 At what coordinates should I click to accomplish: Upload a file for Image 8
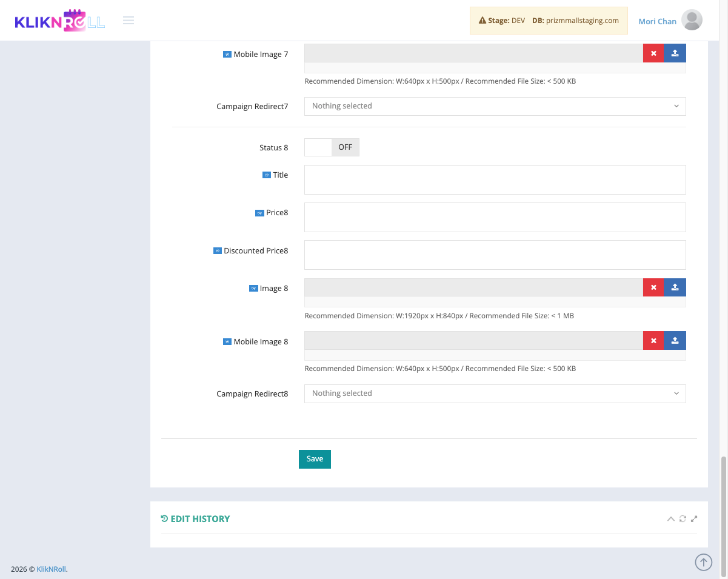pyautogui.click(x=675, y=287)
